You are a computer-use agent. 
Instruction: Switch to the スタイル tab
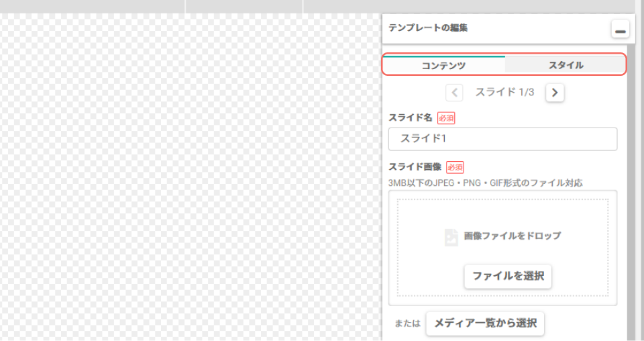(x=566, y=65)
